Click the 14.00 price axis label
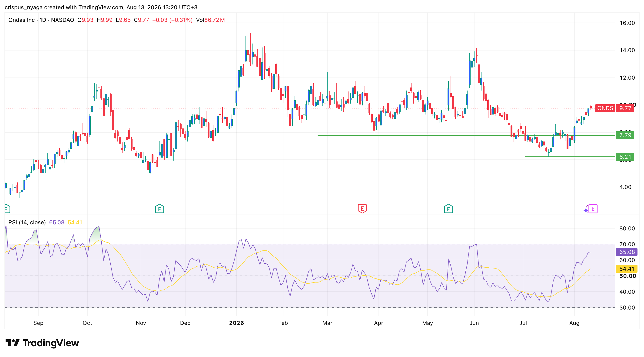Image resolution: width=644 pixels, height=357 pixels. tap(627, 50)
